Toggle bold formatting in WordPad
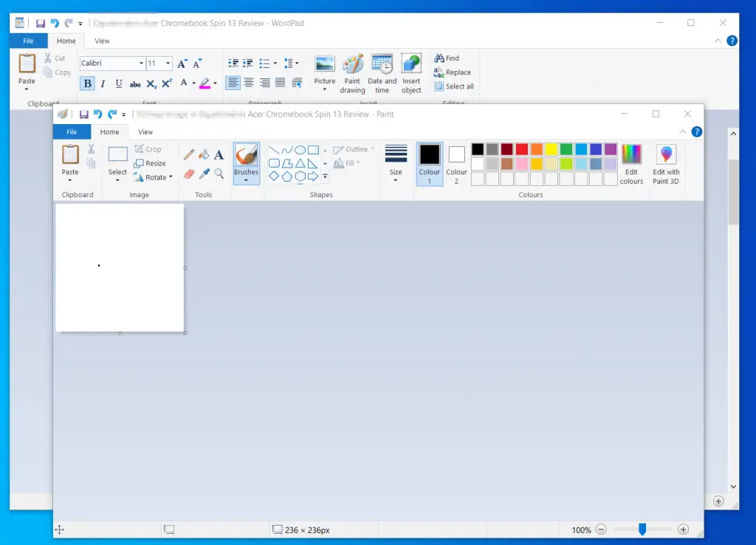The height and width of the screenshot is (545, 756). (87, 83)
